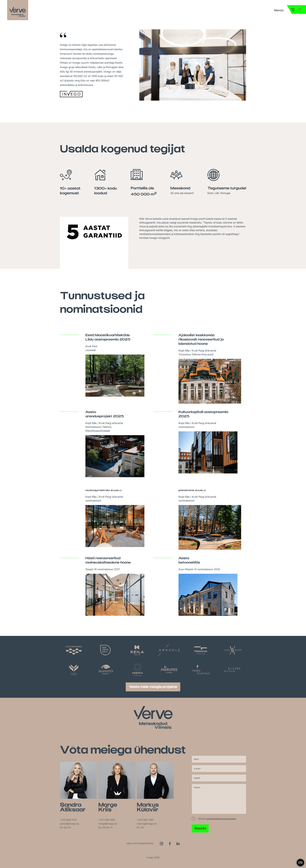Open the Instagram social icon

coord(161,844)
